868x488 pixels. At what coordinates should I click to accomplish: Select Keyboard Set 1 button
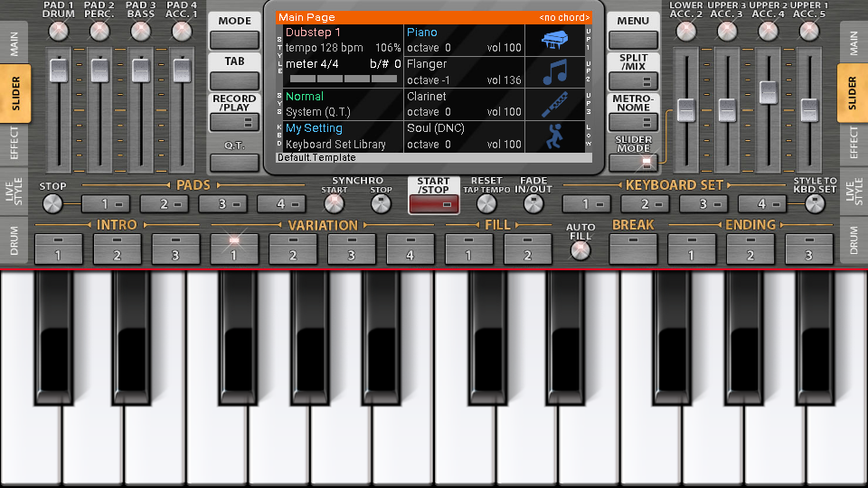point(586,204)
